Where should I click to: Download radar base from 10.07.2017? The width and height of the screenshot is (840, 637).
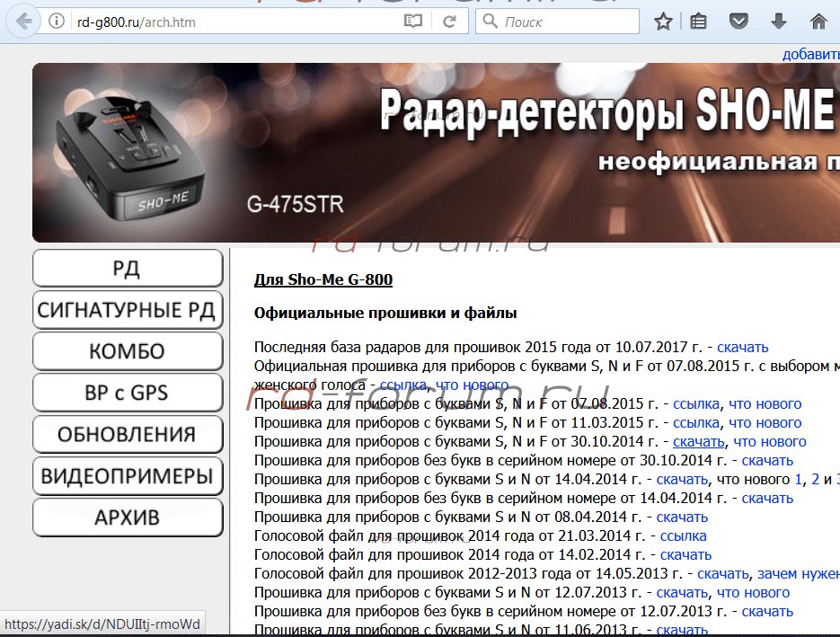click(742, 347)
